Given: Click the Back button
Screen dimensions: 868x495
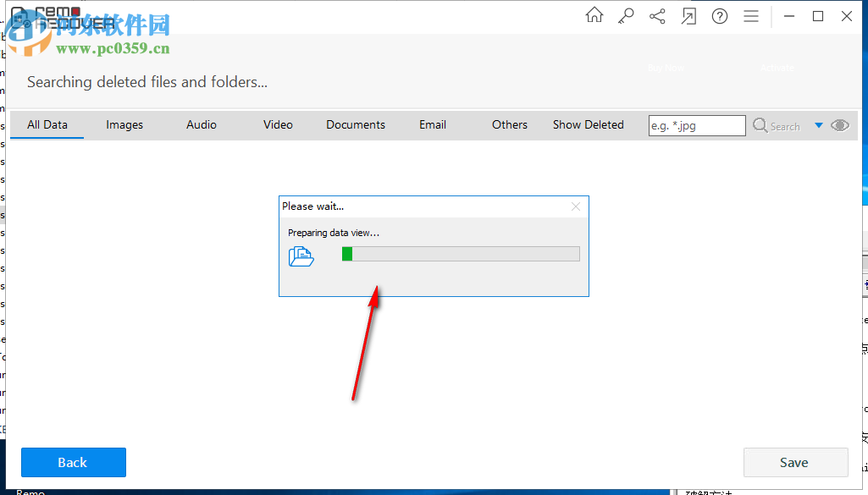Looking at the screenshot, I should (x=74, y=462).
